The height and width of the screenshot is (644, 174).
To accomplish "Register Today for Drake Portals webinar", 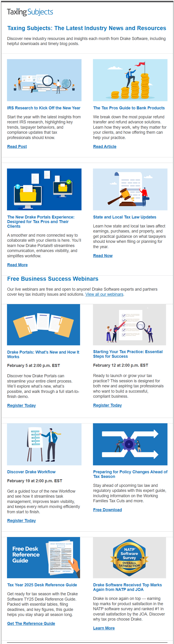I will [22, 405].
